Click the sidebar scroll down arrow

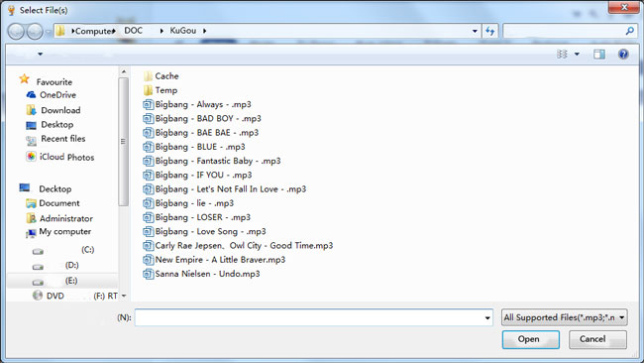(124, 296)
